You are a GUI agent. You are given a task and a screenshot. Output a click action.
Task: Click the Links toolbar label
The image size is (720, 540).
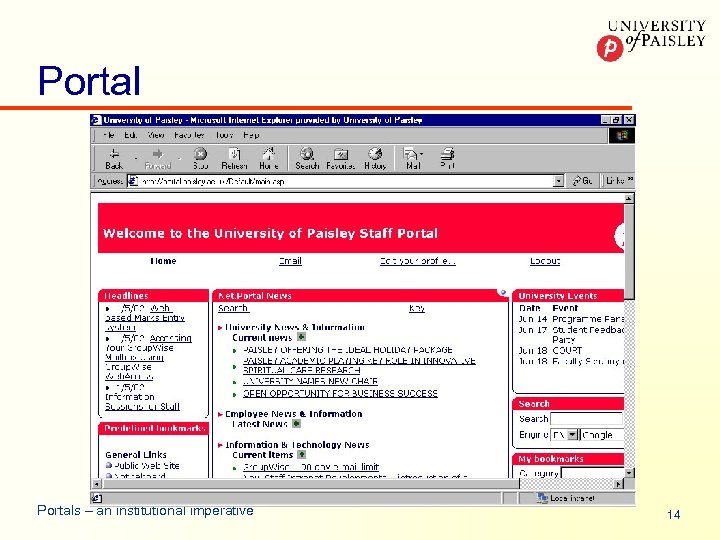point(615,181)
